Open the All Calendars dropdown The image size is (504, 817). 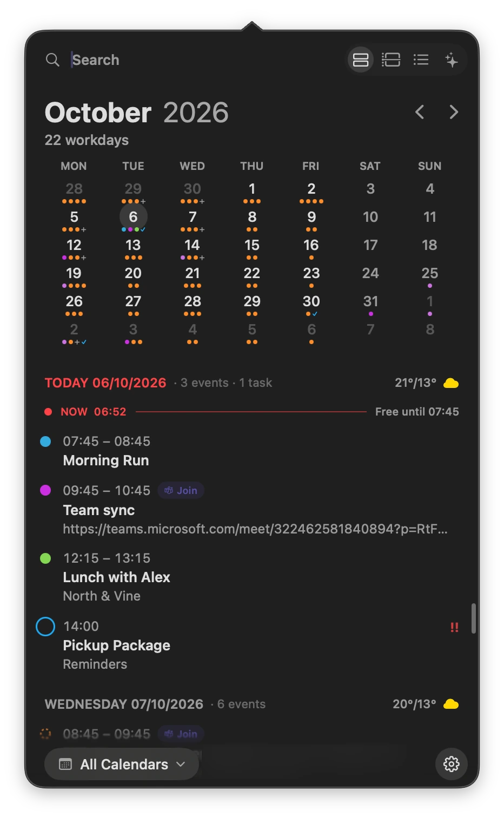coord(122,764)
